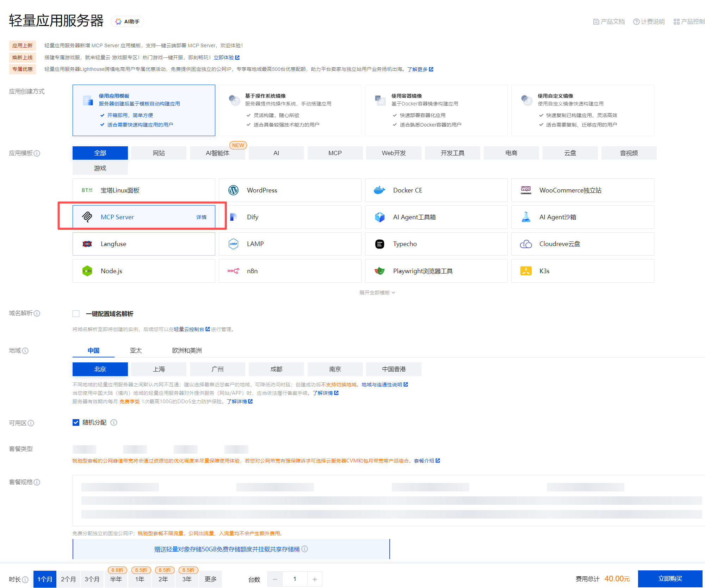The image size is (705, 588).
Task: Click the Node.js hexagon icon
Action: tap(87, 271)
